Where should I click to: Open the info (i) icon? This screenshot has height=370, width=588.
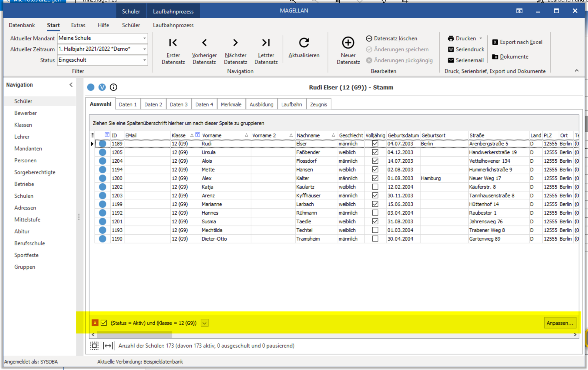pos(113,87)
